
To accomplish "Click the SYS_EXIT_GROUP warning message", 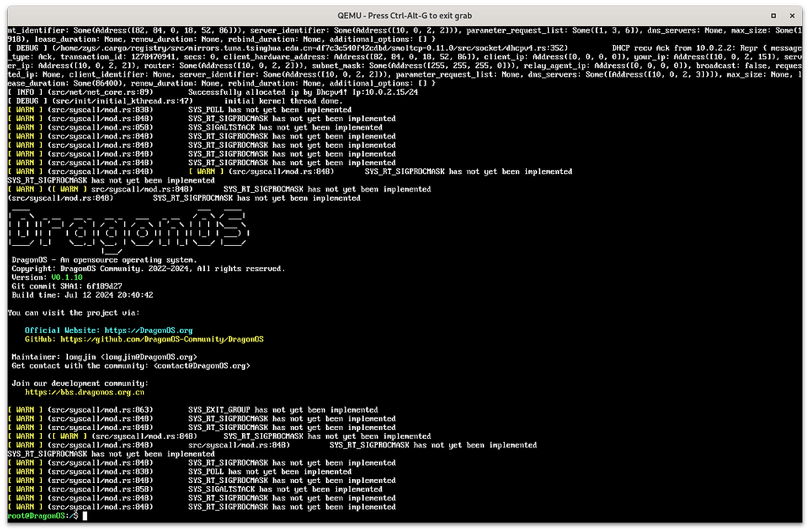I will (x=282, y=409).
